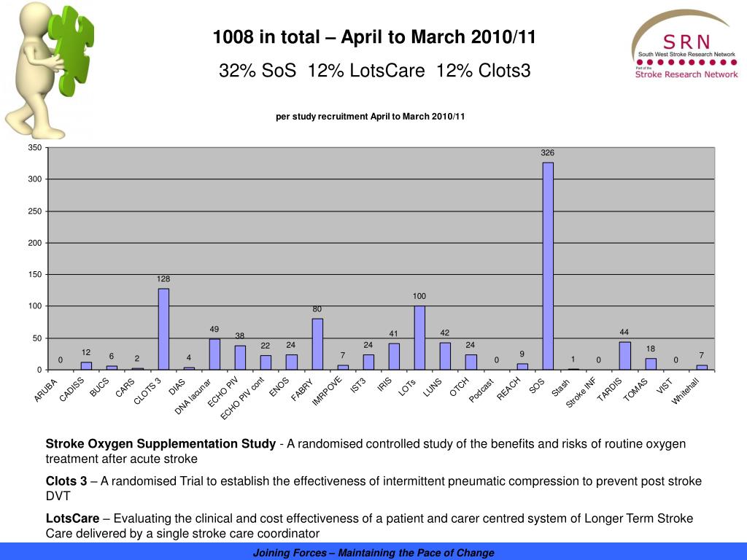Click the value label "12" above CADISS
Image resolution: width=747 pixels, height=560 pixels.
click(x=86, y=352)
